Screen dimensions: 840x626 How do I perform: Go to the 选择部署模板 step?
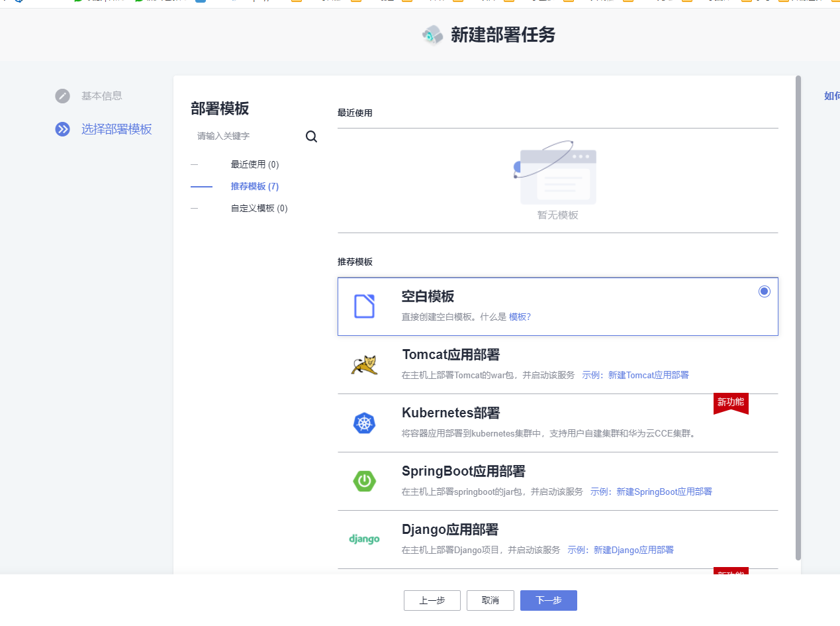click(117, 129)
